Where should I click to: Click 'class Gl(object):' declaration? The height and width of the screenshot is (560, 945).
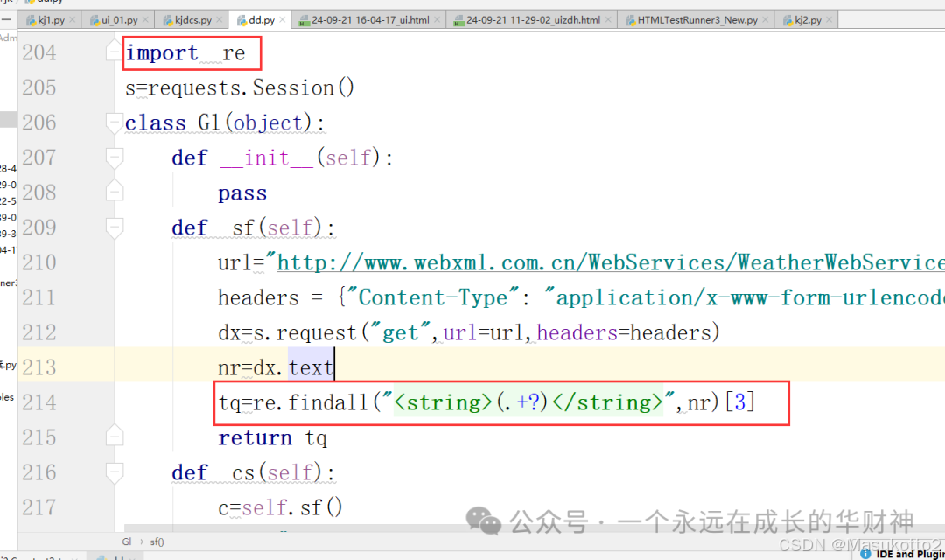tap(225, 123)
